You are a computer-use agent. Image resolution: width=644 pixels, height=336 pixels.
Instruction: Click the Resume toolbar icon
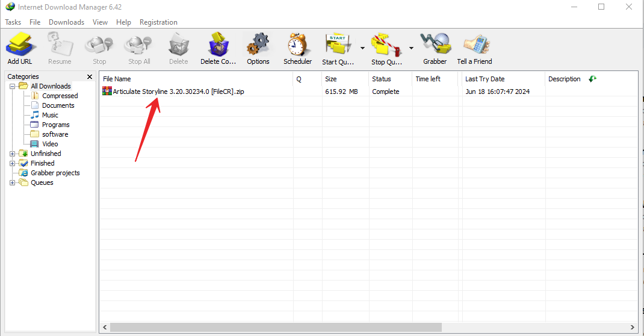(60, 45)
